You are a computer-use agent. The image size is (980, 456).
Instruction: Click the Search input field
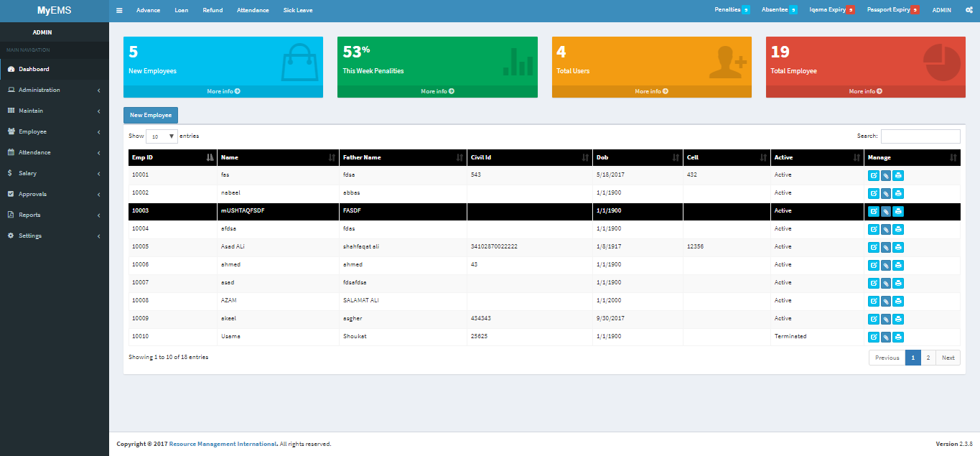(920, 136)
